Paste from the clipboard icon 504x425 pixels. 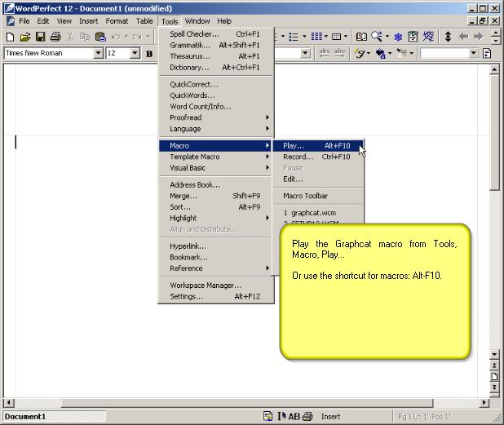point(100,37)
